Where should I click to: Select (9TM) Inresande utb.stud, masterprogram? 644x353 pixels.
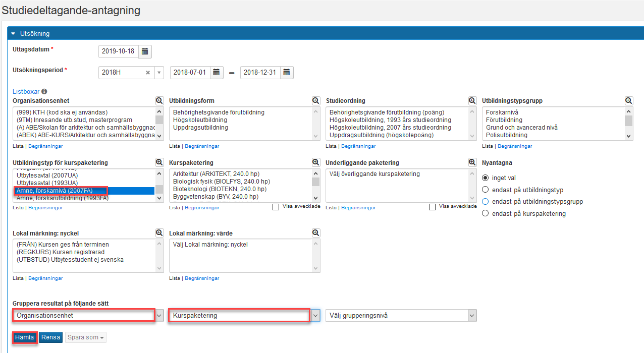74,120
